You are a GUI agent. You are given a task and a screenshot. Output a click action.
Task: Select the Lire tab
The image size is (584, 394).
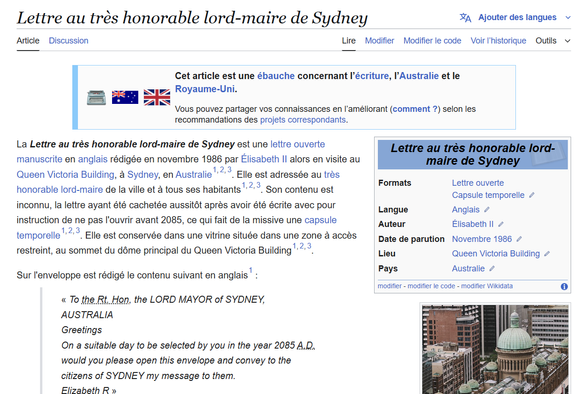[x=349, y=41]
